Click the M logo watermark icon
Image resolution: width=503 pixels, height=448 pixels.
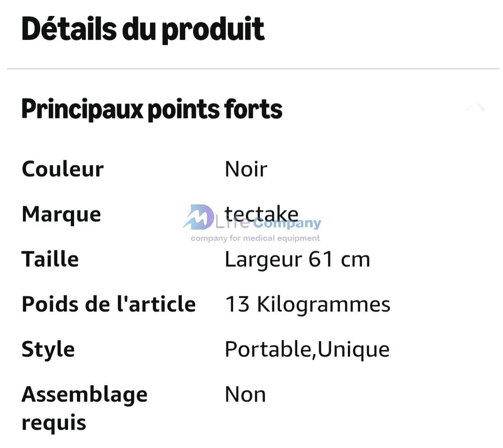(199, 217)
